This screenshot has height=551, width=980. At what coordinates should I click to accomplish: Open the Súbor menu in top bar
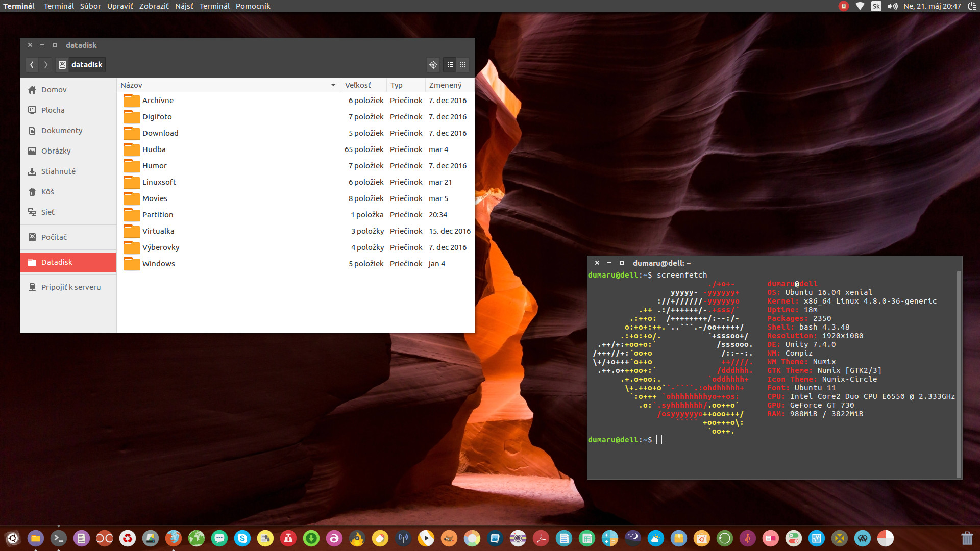90,6
